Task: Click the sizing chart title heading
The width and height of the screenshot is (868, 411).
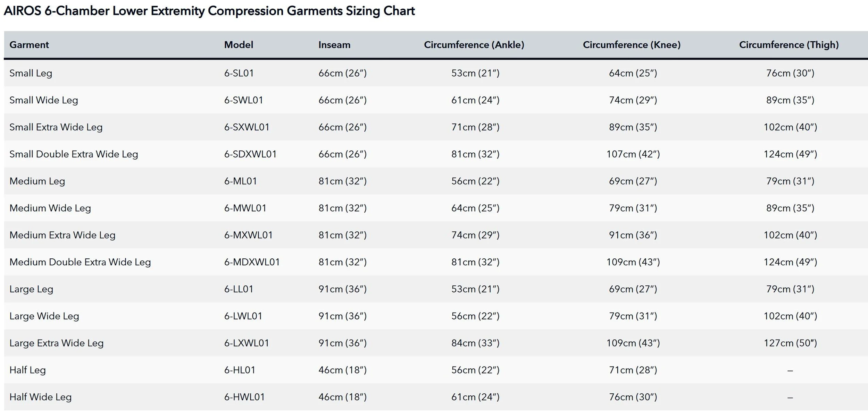Action: 209,11
